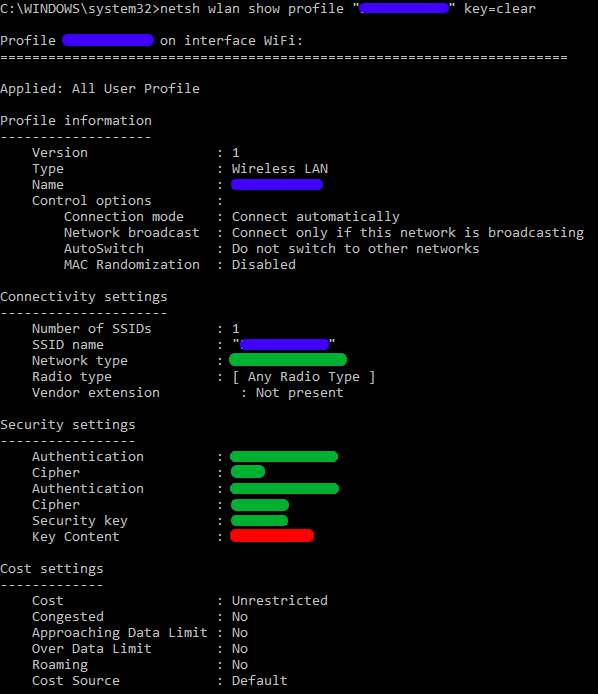Click 'Over Data Limit' label
Screen dimensions: 598x694
pos(92,649)
